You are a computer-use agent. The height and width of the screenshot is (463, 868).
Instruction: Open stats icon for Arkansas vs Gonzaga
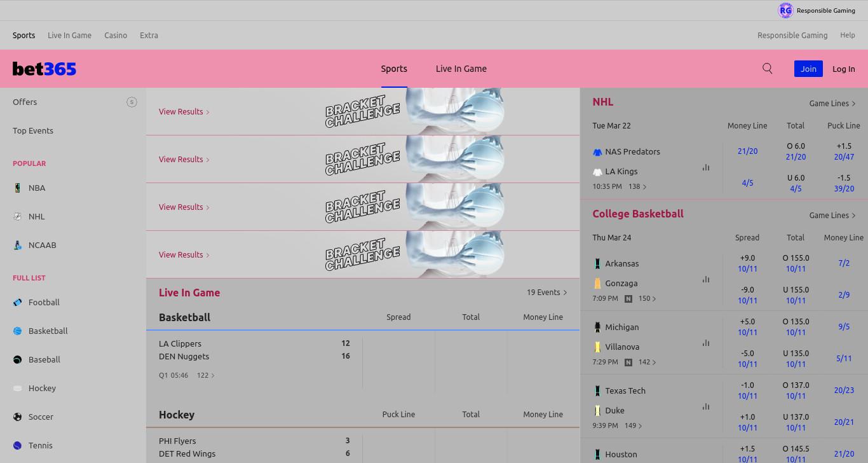[x=706, y=279]
